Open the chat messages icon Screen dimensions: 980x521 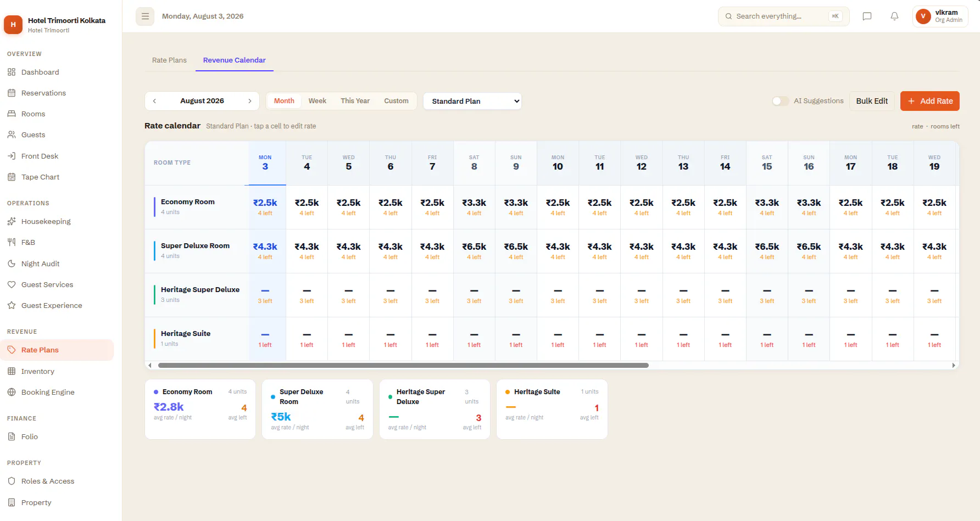[867, 16]
